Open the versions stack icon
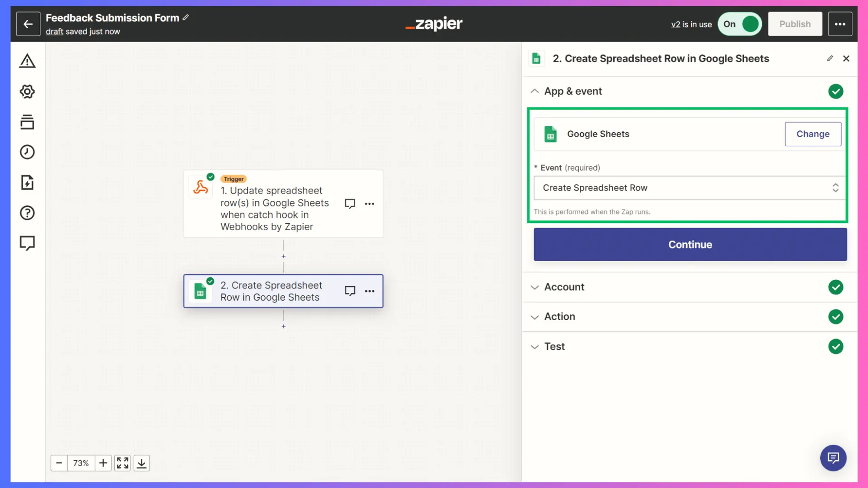 27,122
